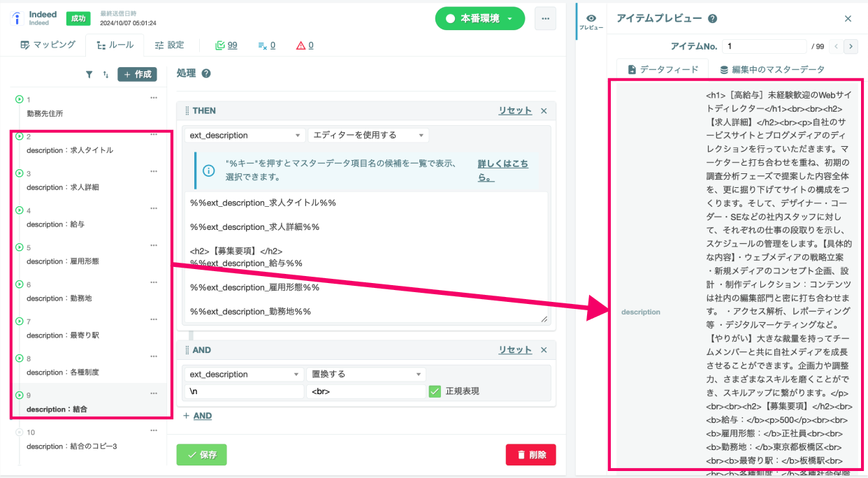Image resolution: width=868 pixels, height=478 pixels.
Task: Switch to the マッピング tab
Action: point(48,45)
